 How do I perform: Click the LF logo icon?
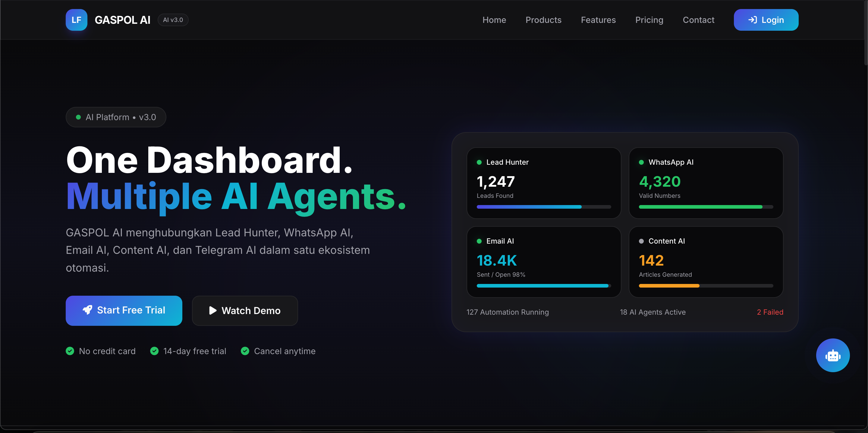[77, 20]
